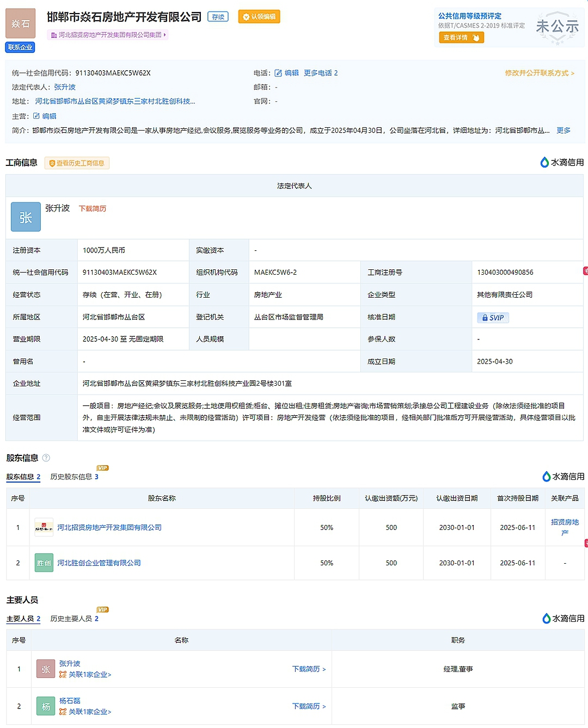Switch to 股东信息 2 tab

click(x=23, y=477)
